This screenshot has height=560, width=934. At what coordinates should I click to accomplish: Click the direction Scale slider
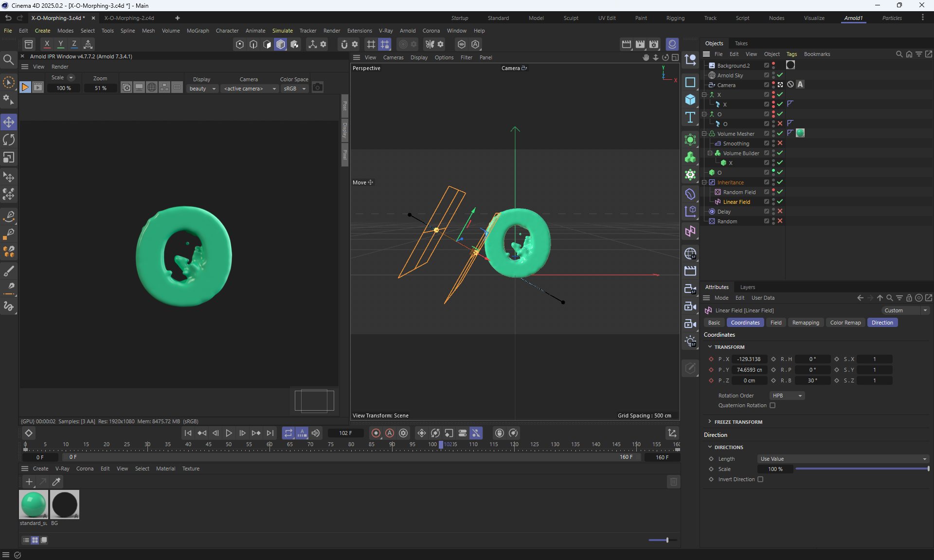tap(862, 469)
